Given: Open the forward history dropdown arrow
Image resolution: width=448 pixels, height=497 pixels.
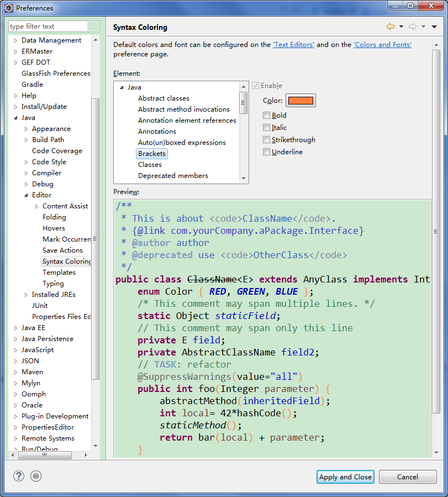Looking at the screenshot, I should [x=423, y=27].
